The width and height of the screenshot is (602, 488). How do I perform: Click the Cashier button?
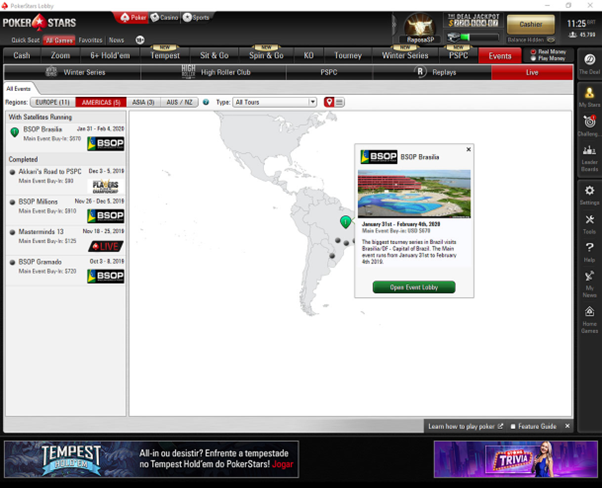point(531,24)
